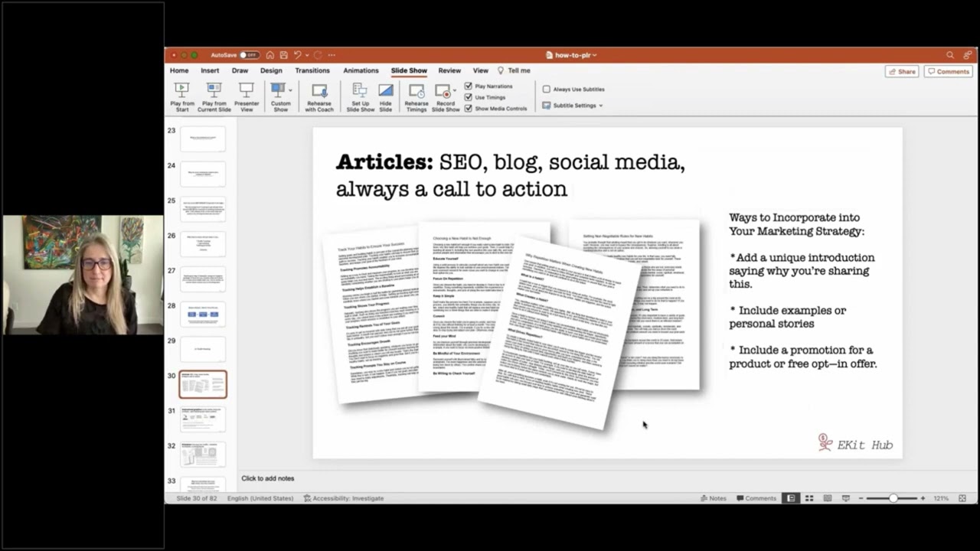Switch to Reading view icon
The width and height of the screenshot is (980, 551).
click(828, 498)
